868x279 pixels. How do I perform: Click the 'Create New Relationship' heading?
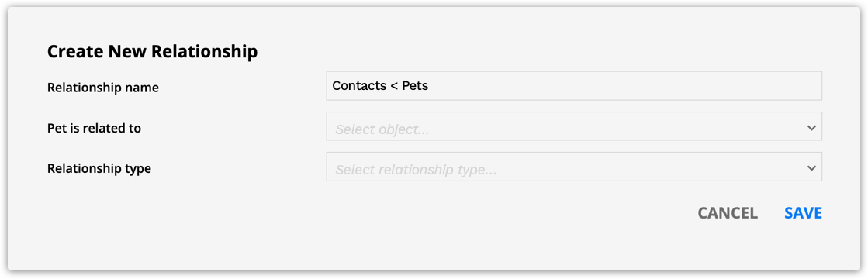(x=152, y=51)
